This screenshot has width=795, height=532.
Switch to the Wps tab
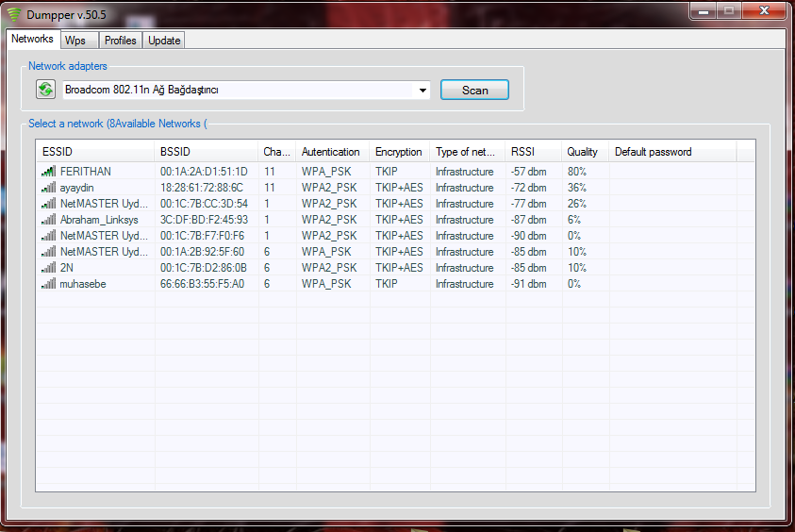tap(75, 41)
